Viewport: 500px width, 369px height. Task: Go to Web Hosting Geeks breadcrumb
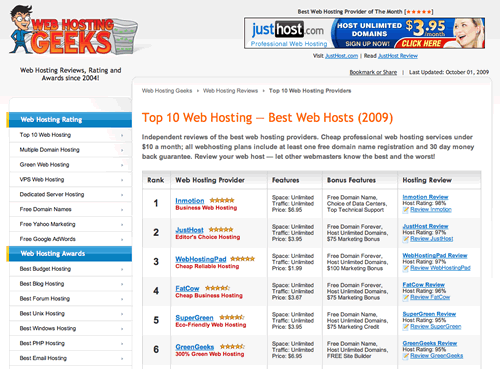[x=167, y=91]
